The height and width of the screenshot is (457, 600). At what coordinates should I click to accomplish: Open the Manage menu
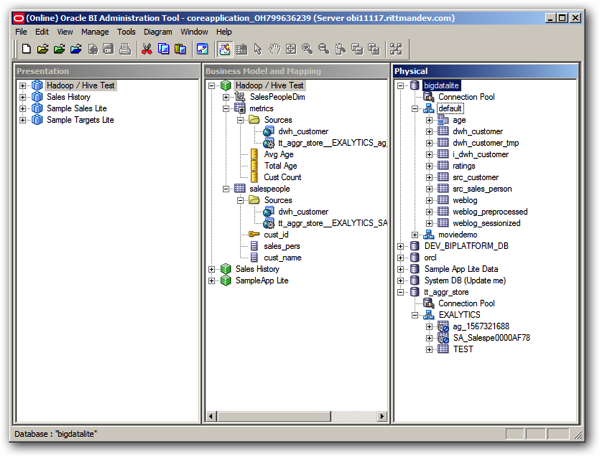[95, 32]
